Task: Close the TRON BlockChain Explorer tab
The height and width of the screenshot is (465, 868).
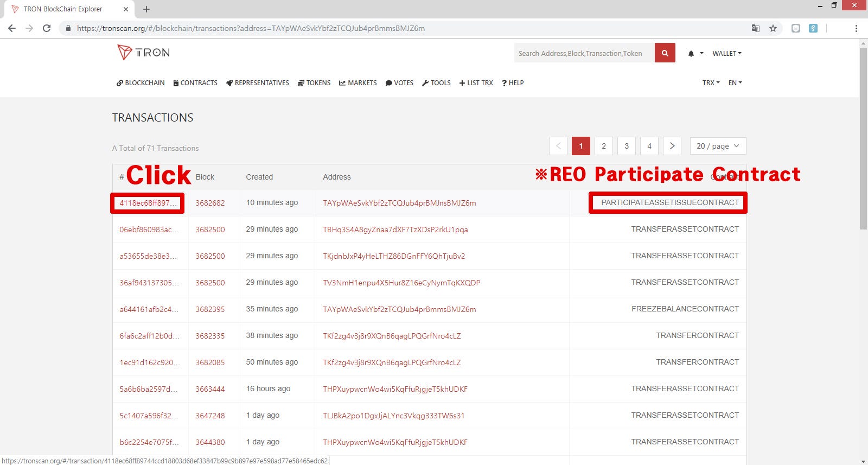Action: [x=126, y=9]
